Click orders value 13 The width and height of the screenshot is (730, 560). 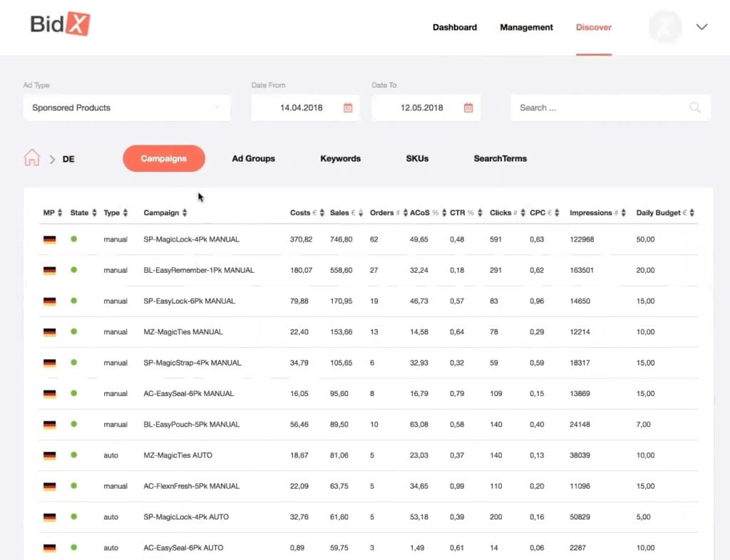[x=374, y=332]
